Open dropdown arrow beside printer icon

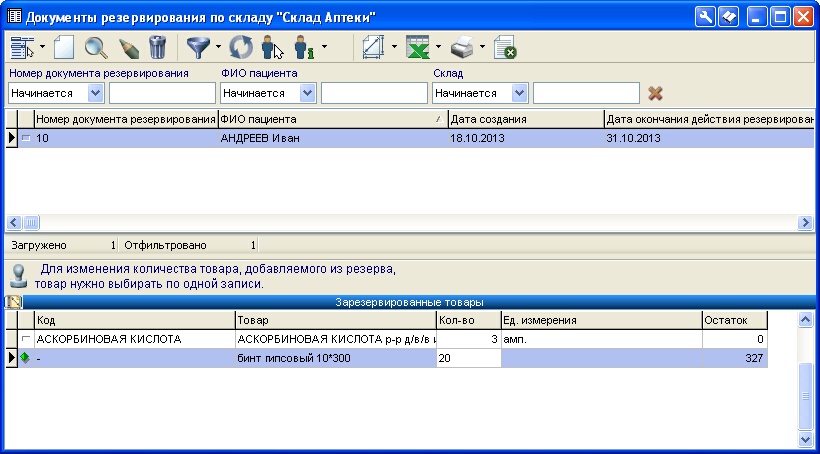click(482, 47)
